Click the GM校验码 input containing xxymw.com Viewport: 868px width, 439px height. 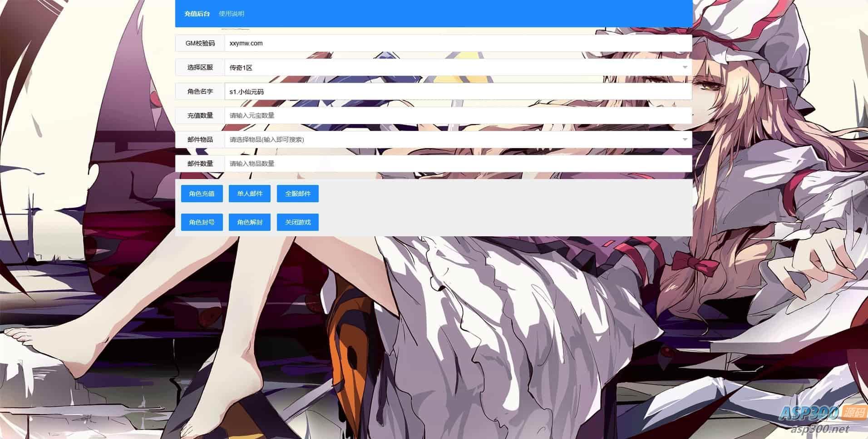458,43
